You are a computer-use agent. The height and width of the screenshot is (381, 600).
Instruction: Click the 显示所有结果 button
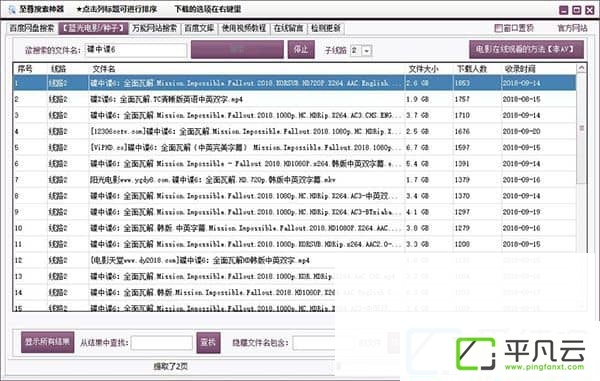tap(47, 342)
